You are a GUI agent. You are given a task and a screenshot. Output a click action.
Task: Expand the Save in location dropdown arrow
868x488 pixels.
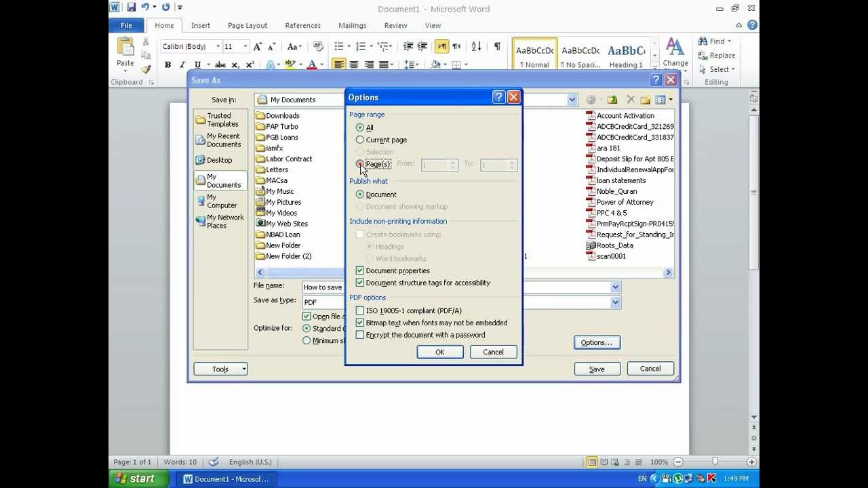tap(572, 100)
